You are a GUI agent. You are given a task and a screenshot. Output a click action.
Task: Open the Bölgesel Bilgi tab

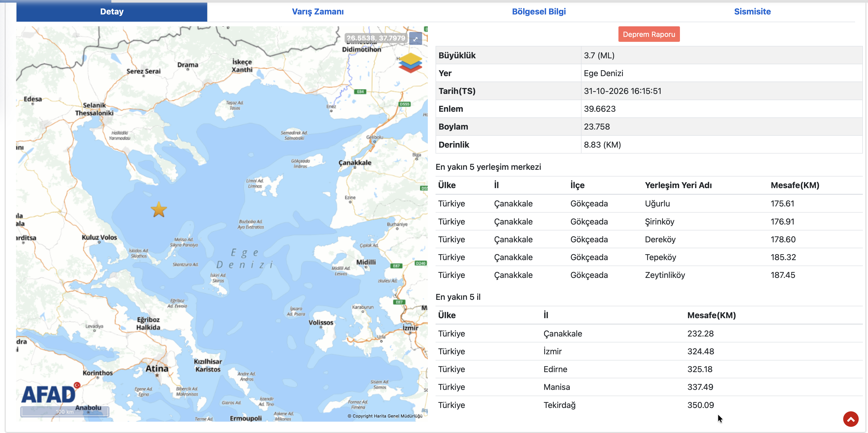coord(538,12)
